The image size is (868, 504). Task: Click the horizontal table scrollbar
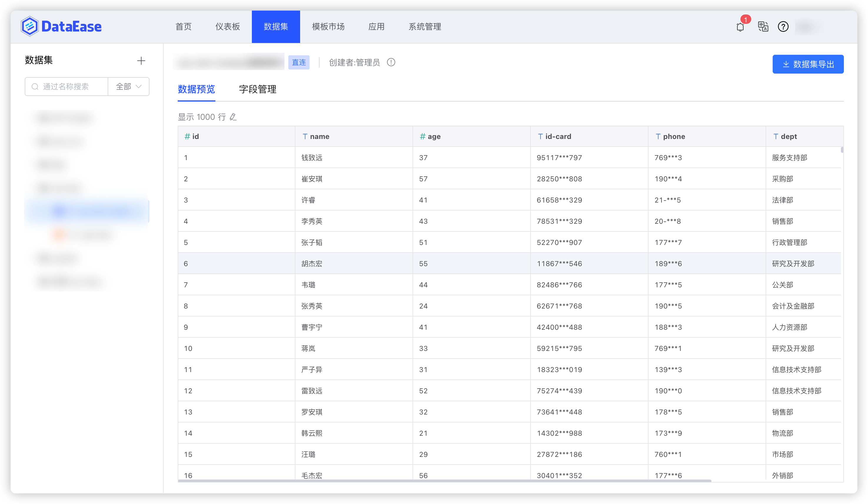444,480
